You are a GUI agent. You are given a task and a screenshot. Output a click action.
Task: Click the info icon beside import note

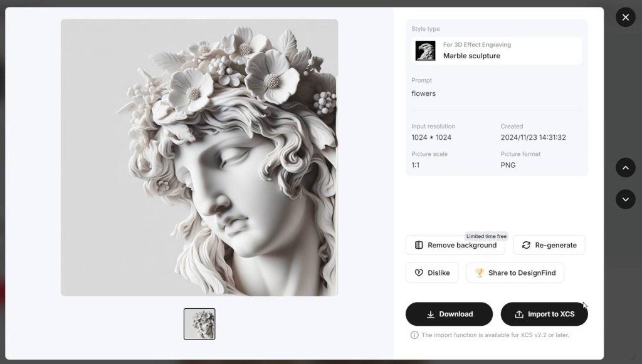coord(414,335)
